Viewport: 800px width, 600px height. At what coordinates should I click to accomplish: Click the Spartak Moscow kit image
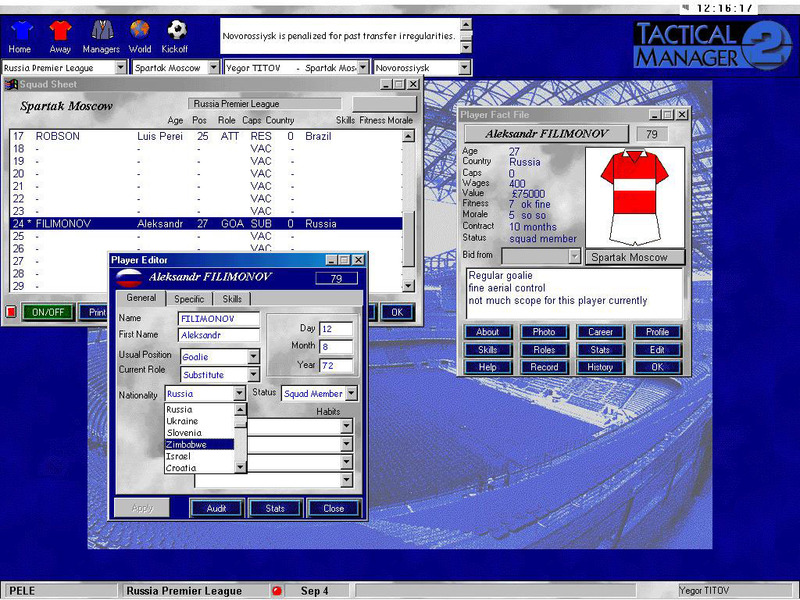633,196
